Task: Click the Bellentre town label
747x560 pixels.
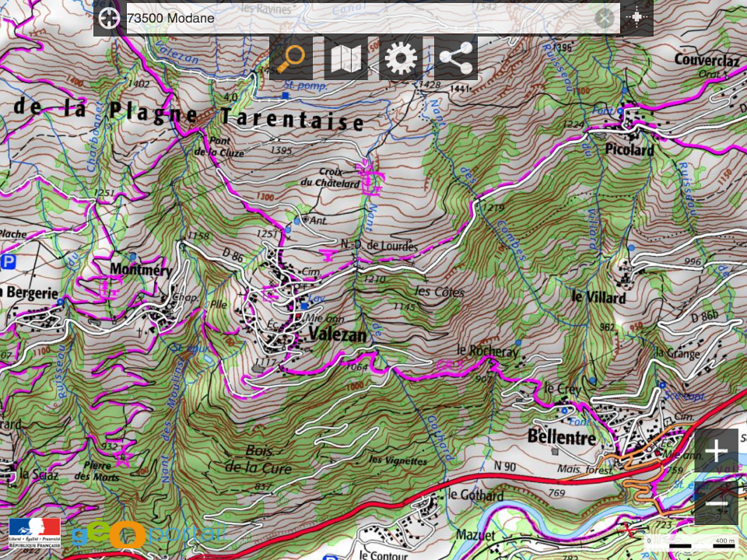Action: point(561,437)
